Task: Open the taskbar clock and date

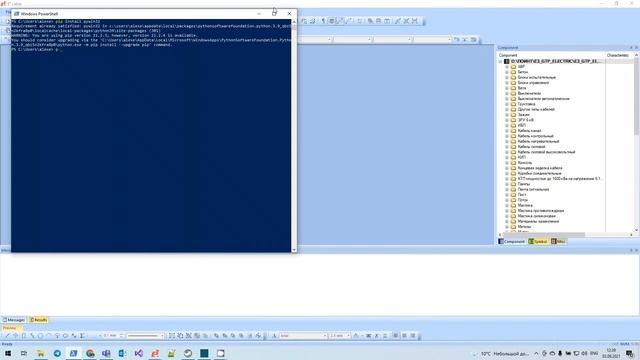Action: pos(611,353)
